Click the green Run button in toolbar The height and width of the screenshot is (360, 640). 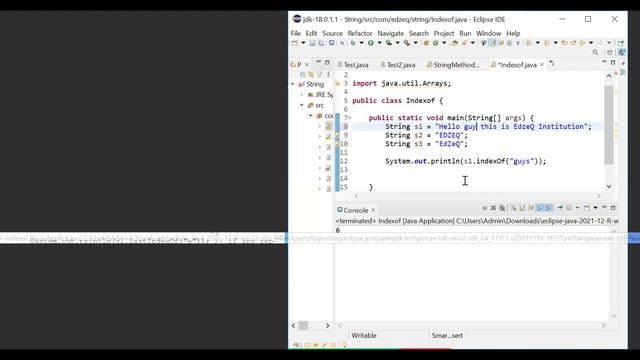[x=371, y=43]
